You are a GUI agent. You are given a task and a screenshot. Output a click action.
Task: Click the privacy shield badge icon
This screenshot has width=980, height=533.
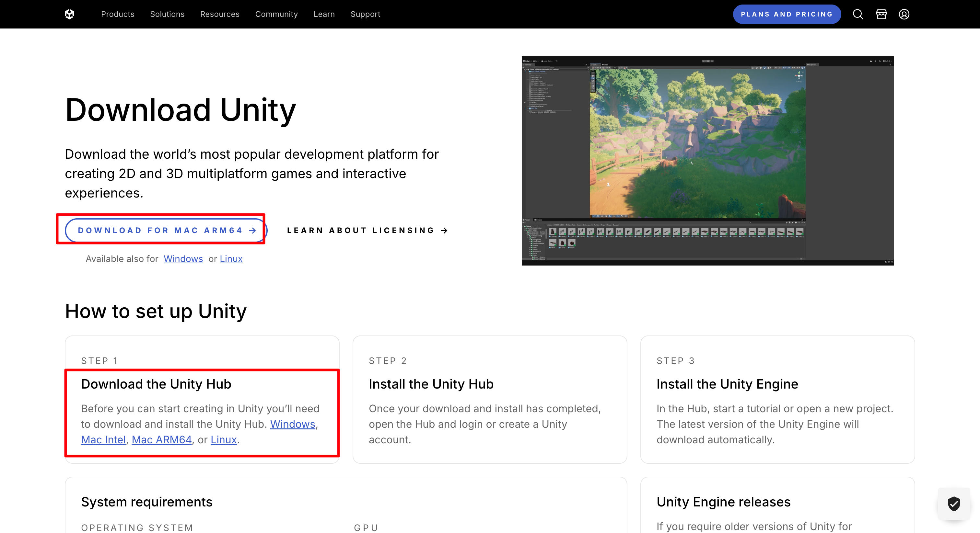[x=954, y=504]
